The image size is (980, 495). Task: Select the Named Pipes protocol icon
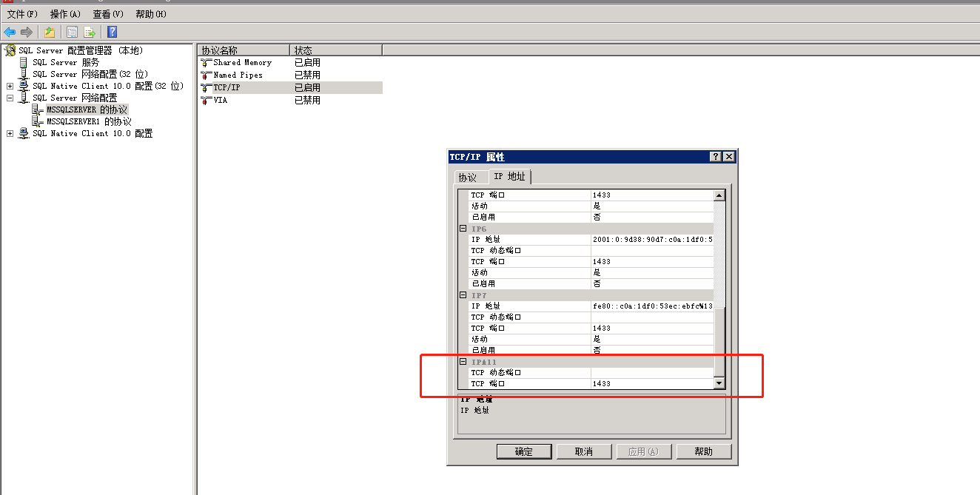coord(207,75)
